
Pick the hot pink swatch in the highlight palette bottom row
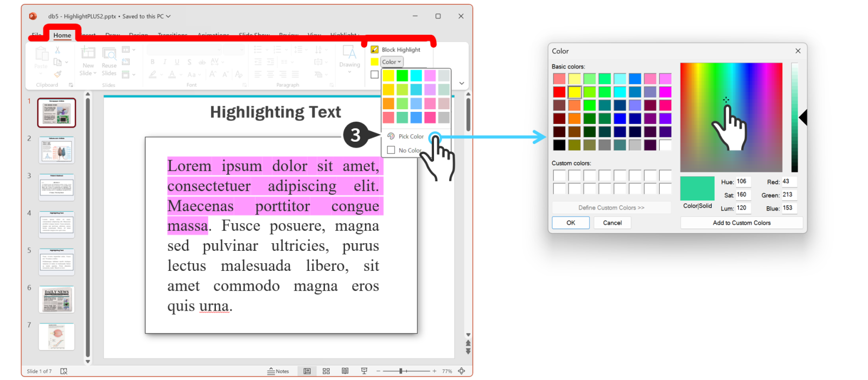[430, 117]
